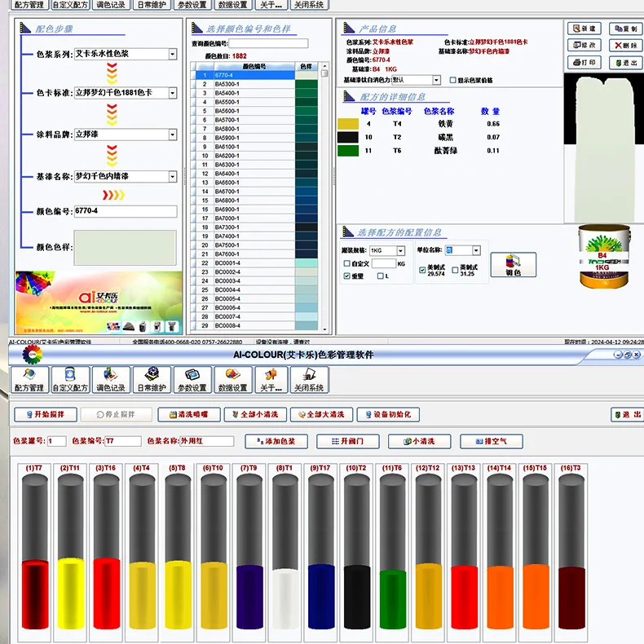Click the B4 1KG paint can image

604,256
